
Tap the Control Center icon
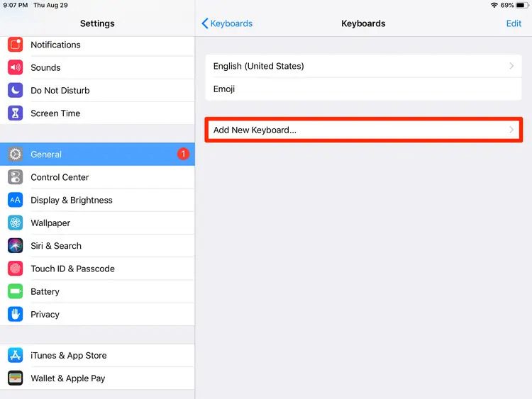pyautogui.click(x=16, y=177)
